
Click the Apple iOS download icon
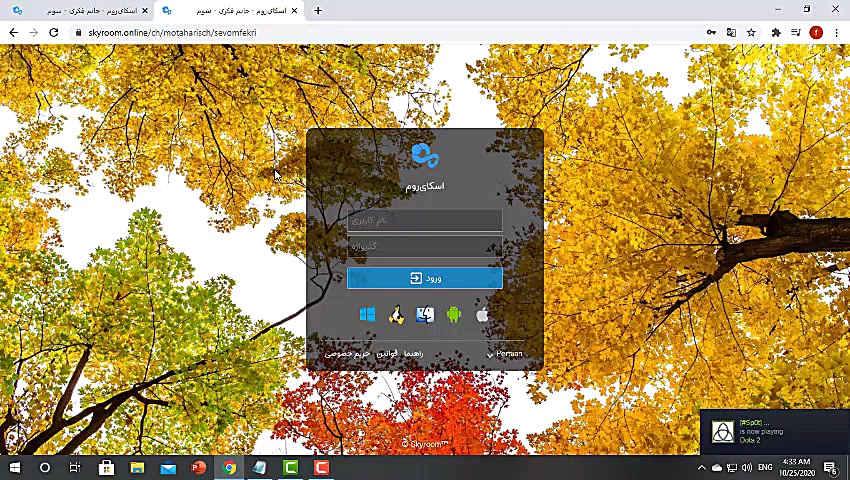click(x=482, y=315)
